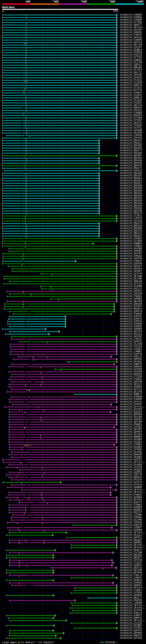Select label UniRef100_Q12561
Screen dimensions: 146x644
(131, 435)
